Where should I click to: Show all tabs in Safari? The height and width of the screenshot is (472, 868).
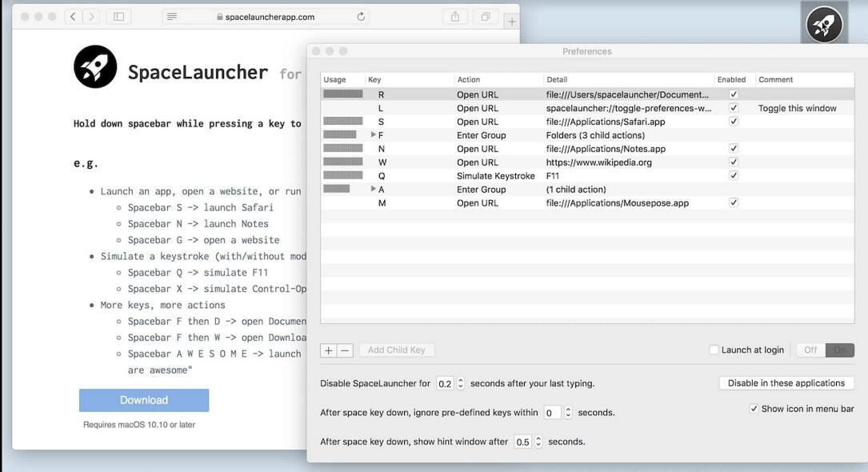[x=485, y=16]
